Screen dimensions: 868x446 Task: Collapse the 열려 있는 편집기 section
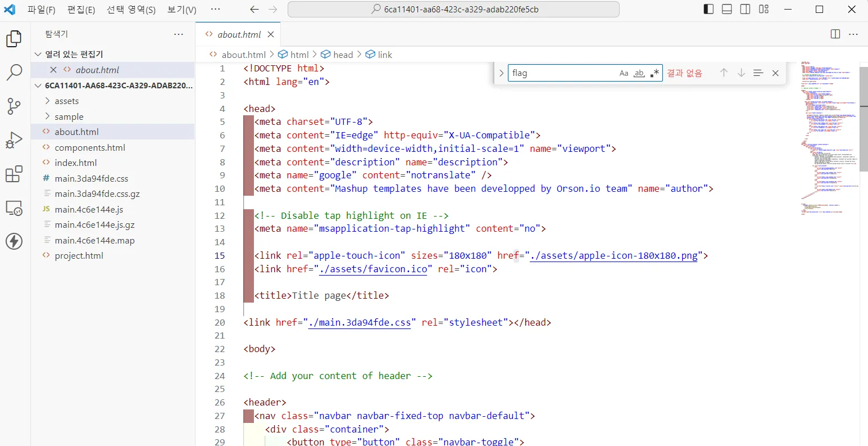pos(38,54)
